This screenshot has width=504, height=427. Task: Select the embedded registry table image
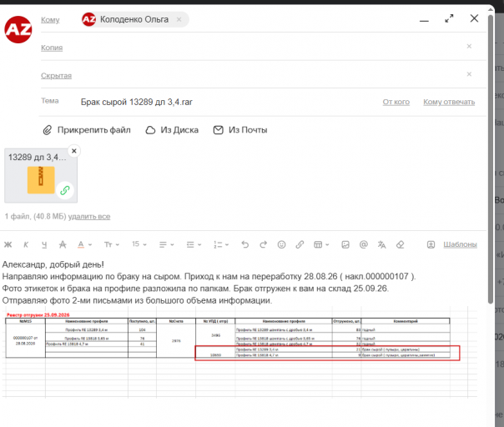(239, 353)
